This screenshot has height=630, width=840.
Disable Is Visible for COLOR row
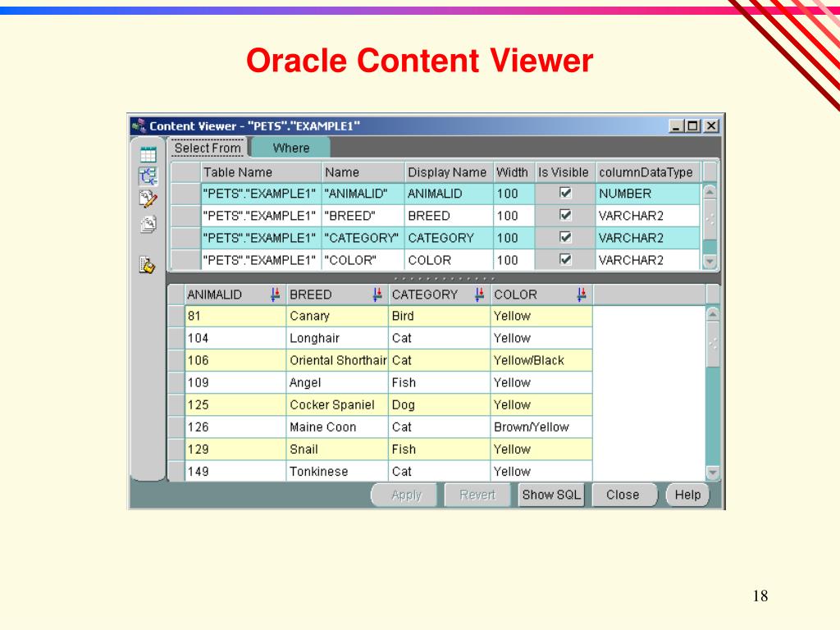(x=564, y=260)
